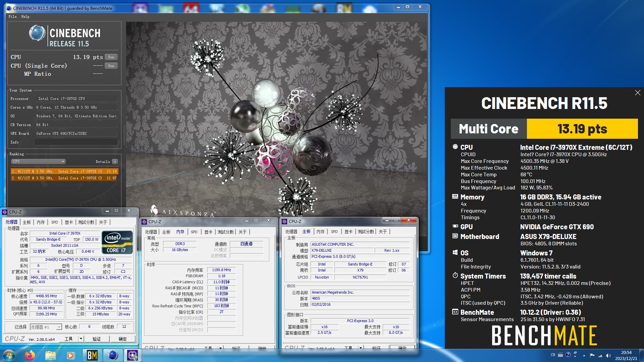Screen dimensions: 644x362
Task: Click the System Timers stopwatch icon
Action: tap(455, 275)
